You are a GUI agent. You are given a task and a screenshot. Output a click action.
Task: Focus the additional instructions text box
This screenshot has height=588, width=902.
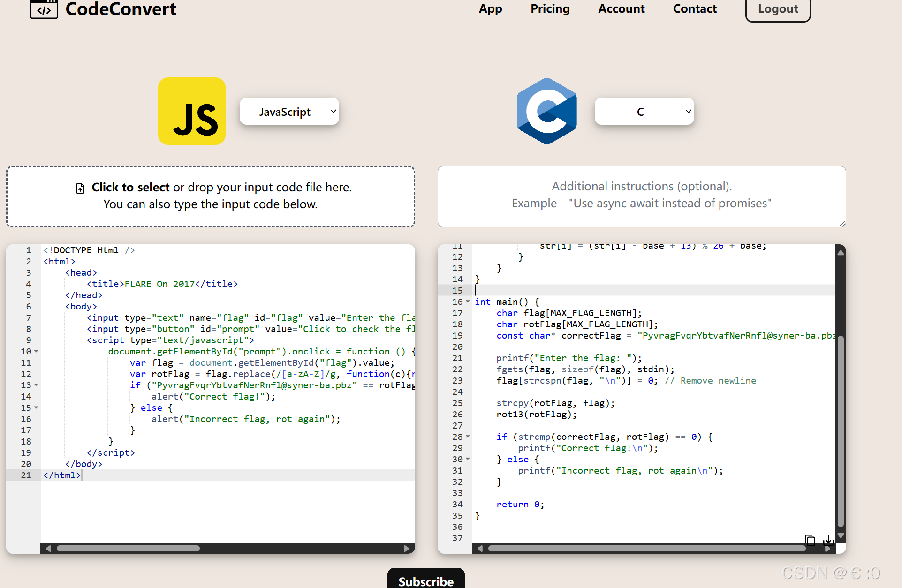click(641, 196)
